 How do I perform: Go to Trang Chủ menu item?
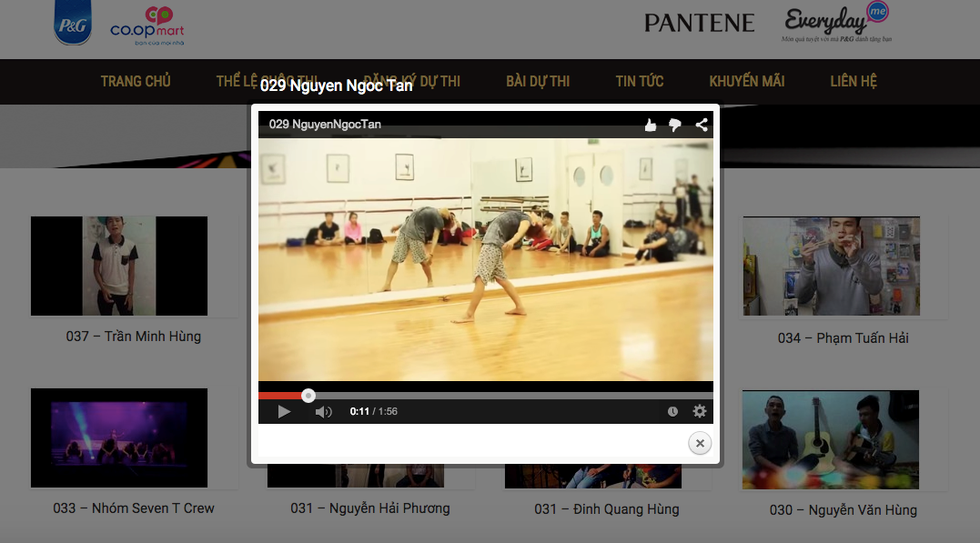pos(136,82)
